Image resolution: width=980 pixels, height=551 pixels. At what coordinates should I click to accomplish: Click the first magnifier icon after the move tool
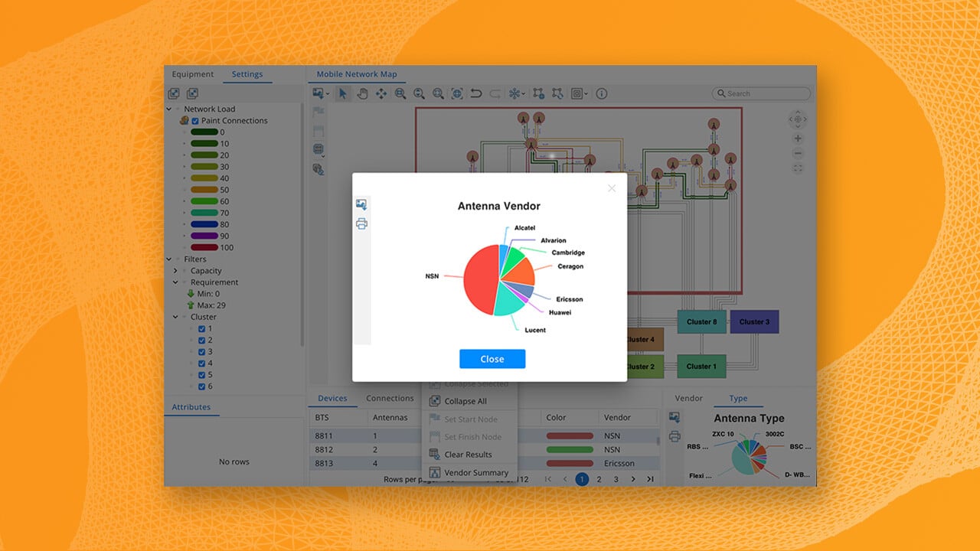400,93
